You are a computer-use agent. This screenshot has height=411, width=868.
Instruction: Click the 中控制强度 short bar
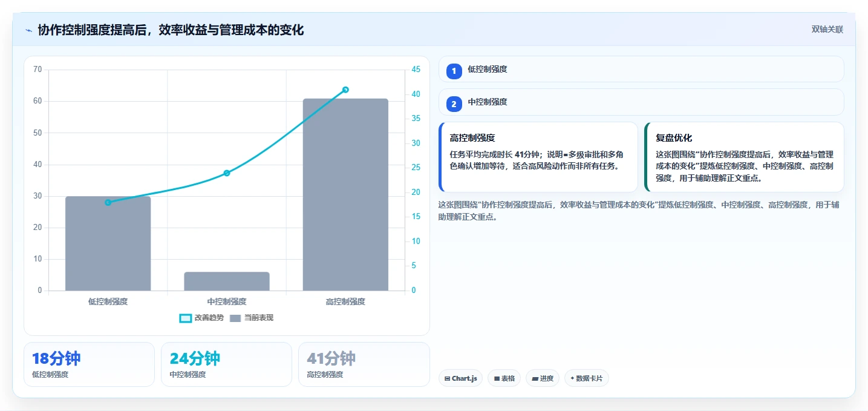[x=227, y=281]
